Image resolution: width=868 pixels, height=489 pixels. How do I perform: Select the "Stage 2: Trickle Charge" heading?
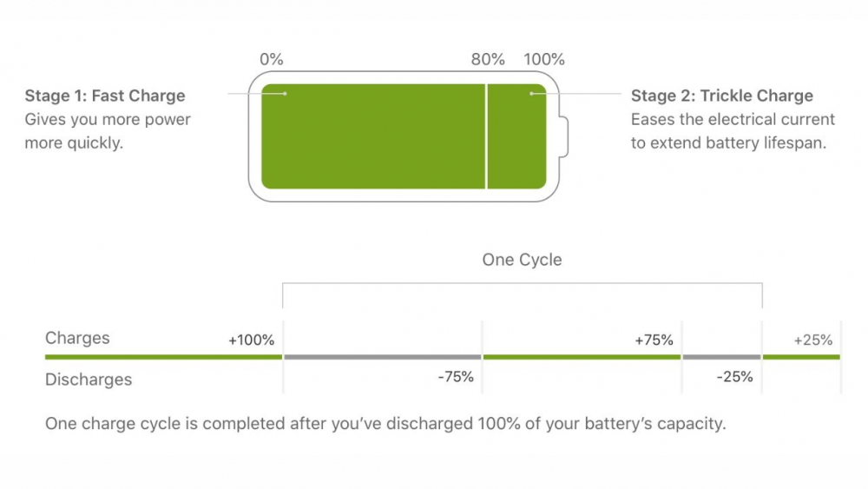click(x=722, y=96)
